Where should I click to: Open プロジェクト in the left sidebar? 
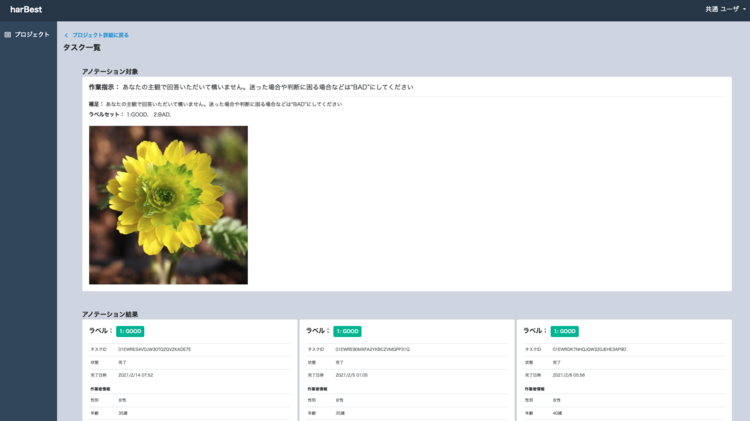click(x=27, y=34)
